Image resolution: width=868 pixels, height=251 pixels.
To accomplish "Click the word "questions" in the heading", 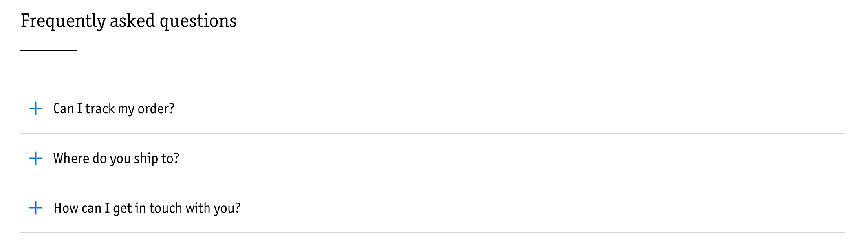I will click(198, 21).
